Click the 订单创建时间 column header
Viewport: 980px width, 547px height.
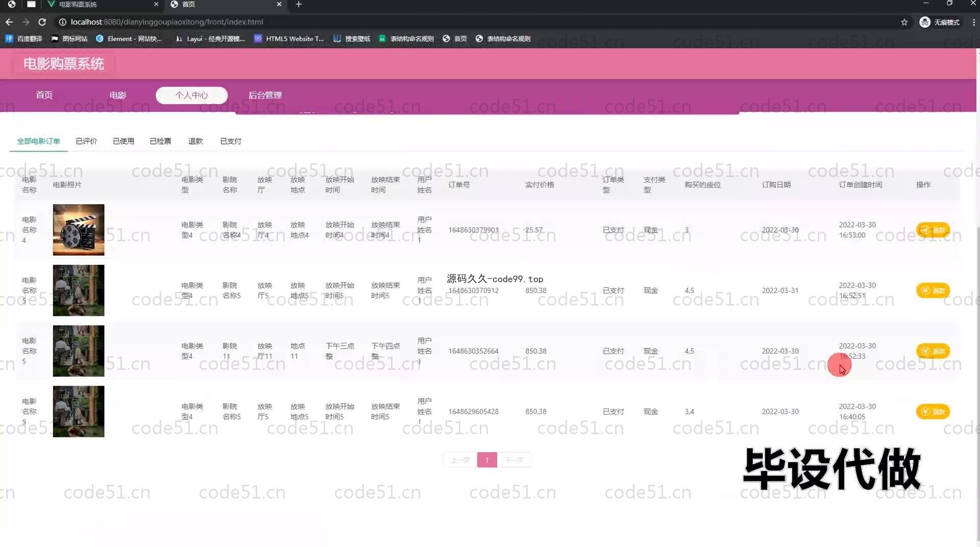(x=860, y=185)
